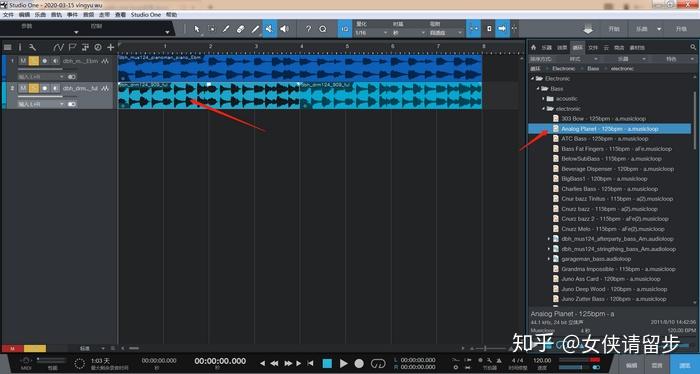Go to browser Home icon

coord(533,47)
